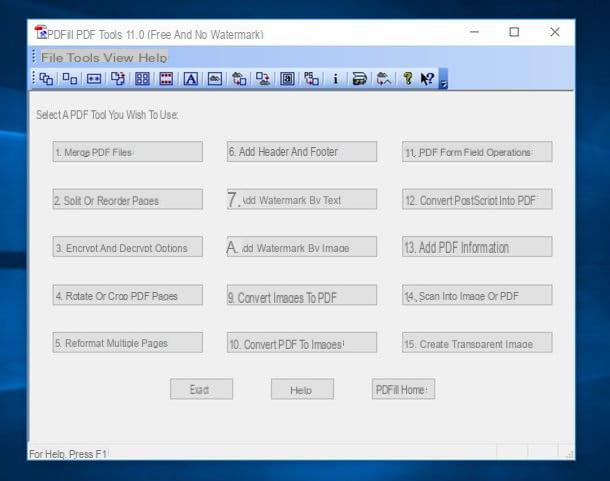Click the Scan toolbar scanner icon

pyautogui.click(x=359, y=79)
